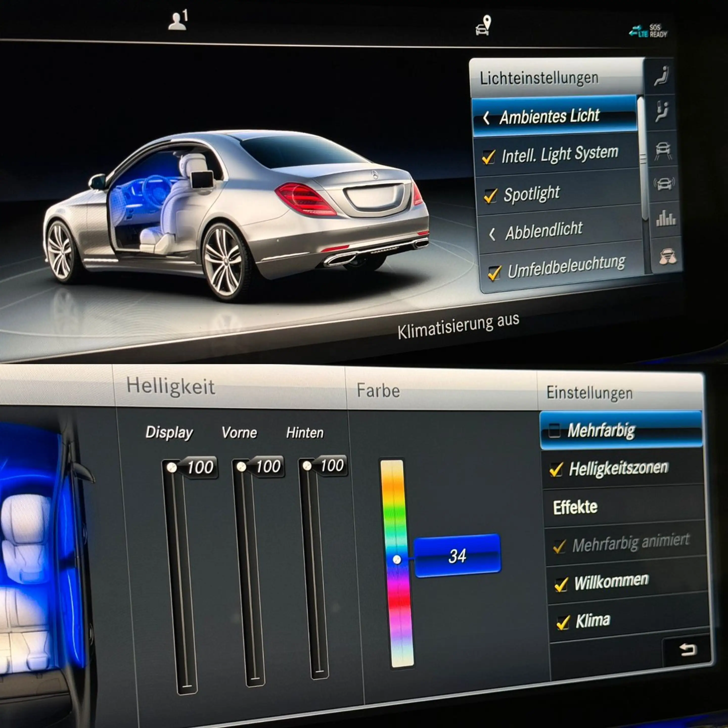
Task: Tap the navigation car location icon
Action: (484, 25)
